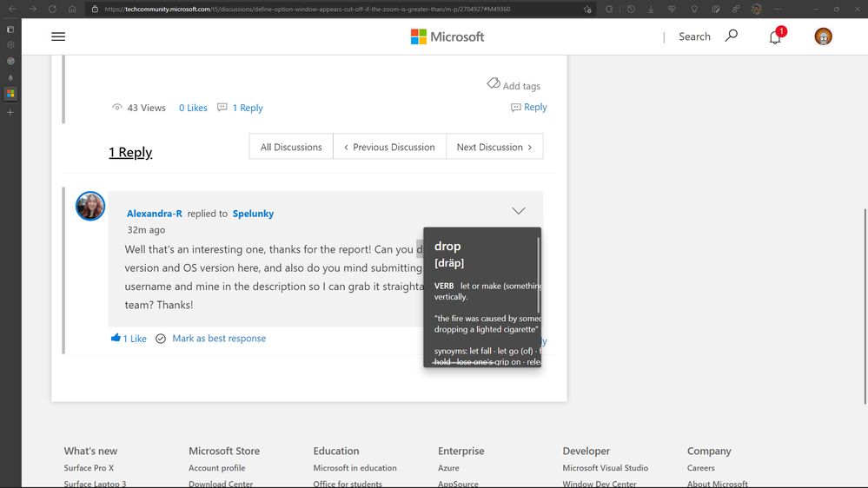Click Add tags text
The image size is (868, 488).
coord(521,86)
